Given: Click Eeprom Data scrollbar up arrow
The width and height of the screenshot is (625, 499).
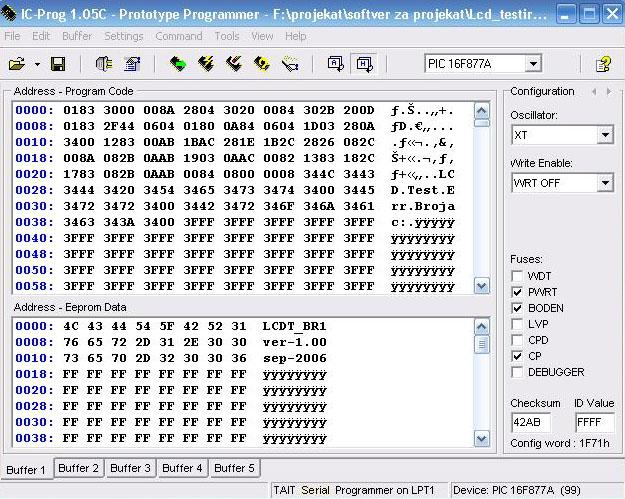Looking at the screenshot, I should tap(482, 327).
